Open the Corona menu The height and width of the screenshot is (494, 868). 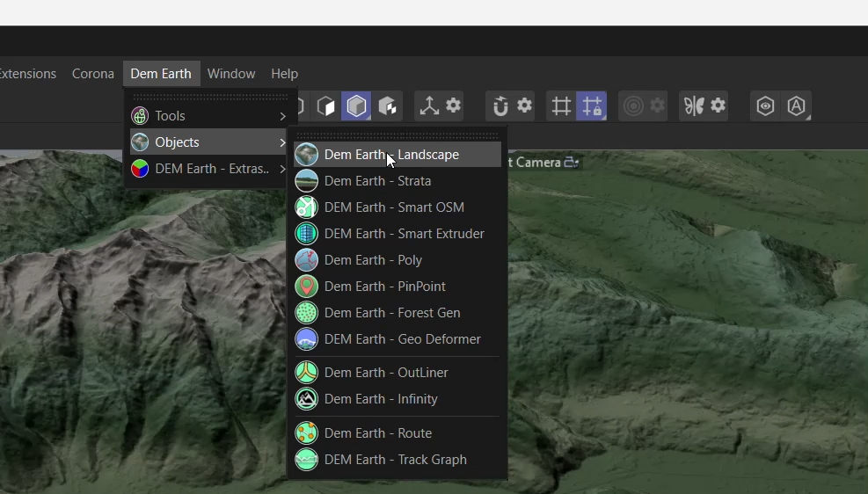tap(93, 74)
